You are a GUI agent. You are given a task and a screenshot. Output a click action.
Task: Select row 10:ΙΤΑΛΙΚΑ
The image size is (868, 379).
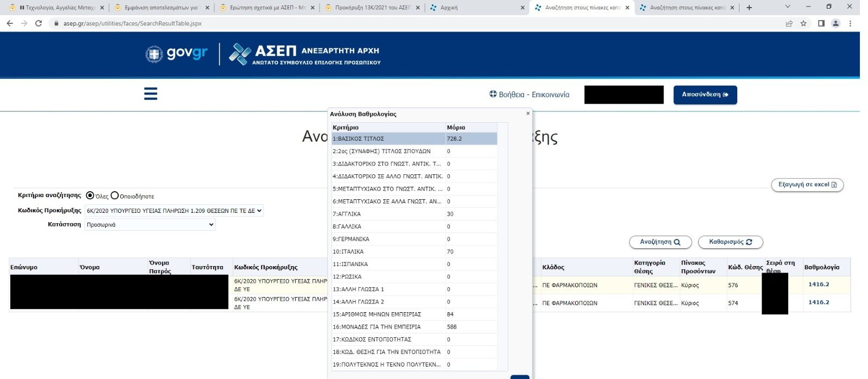tap(414, 251)
